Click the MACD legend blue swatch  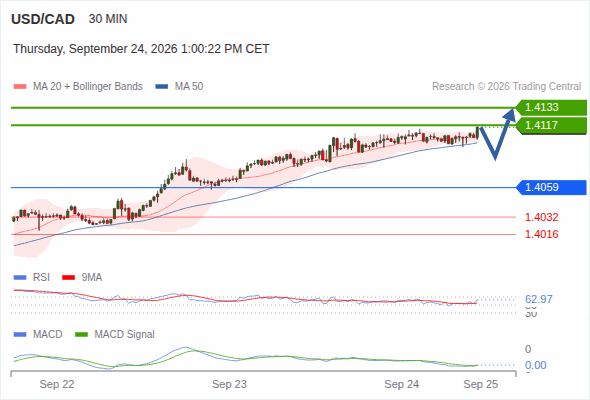[x=20, y=335]
